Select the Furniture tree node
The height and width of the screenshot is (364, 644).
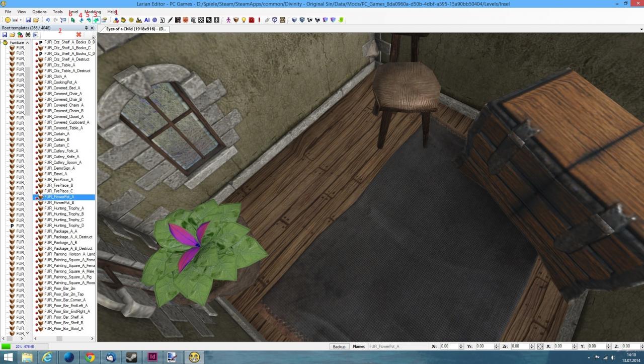(x=17, y=42)
